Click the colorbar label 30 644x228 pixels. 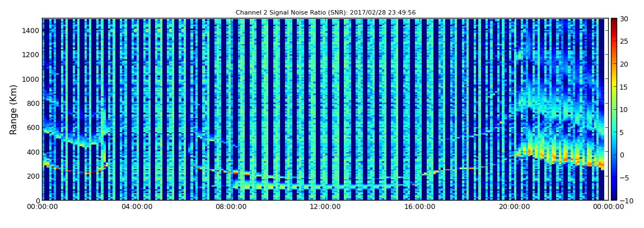tap(624, 18)
